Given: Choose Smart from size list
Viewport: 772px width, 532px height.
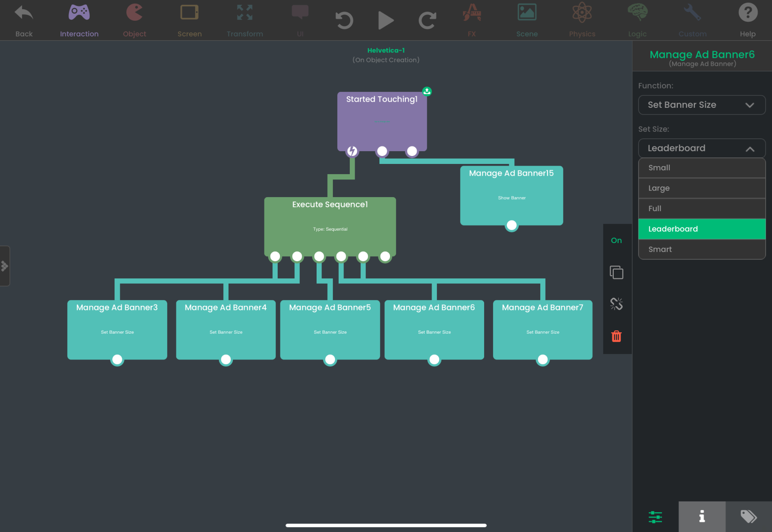Looking at the screenshot, I should coord(702,250).
